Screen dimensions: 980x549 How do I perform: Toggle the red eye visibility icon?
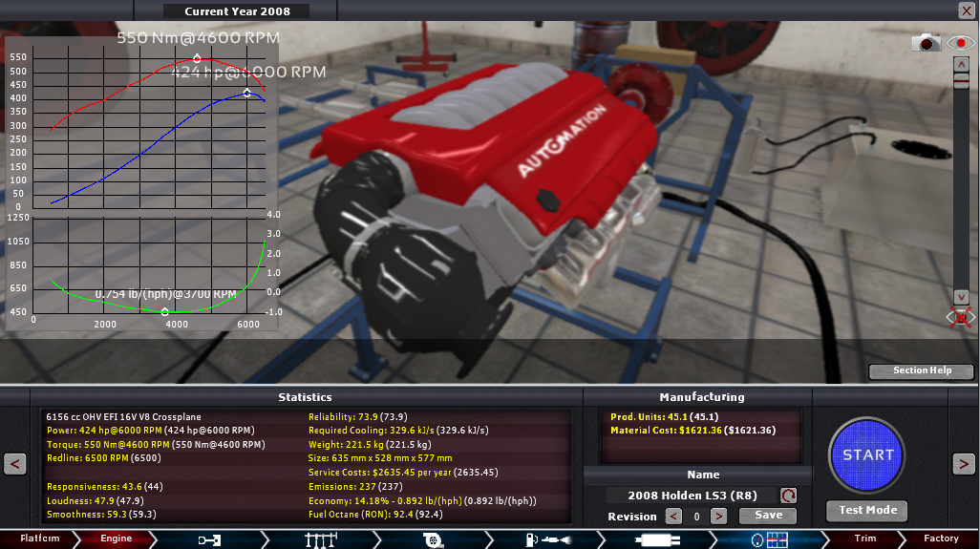tap(961, 43)
